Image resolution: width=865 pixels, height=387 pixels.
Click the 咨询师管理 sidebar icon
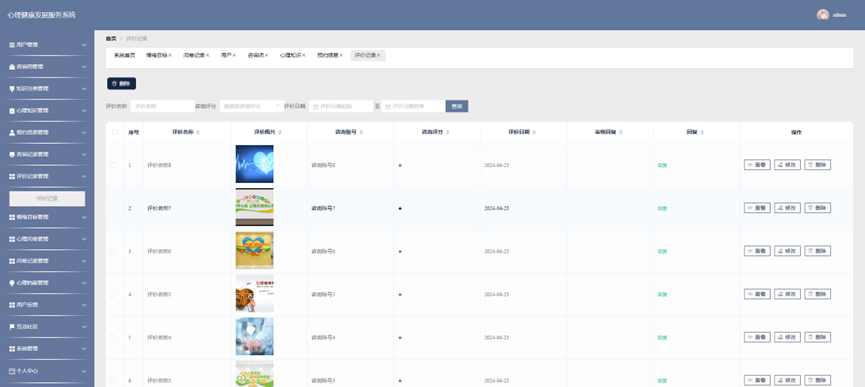12,67
